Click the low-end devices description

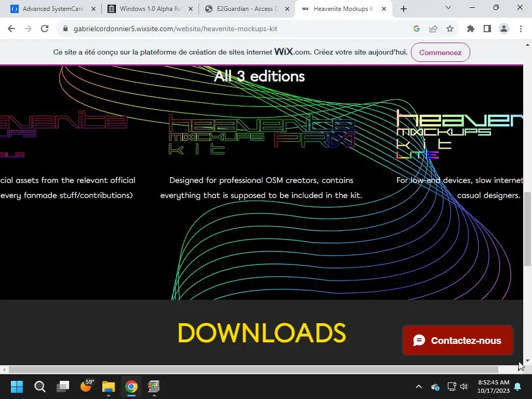click(460, 188)
